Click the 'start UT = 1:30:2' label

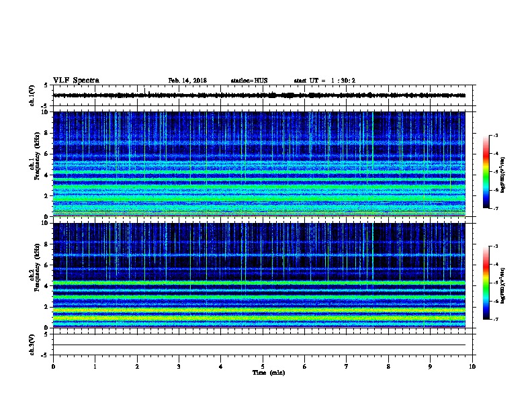point(324,81)
